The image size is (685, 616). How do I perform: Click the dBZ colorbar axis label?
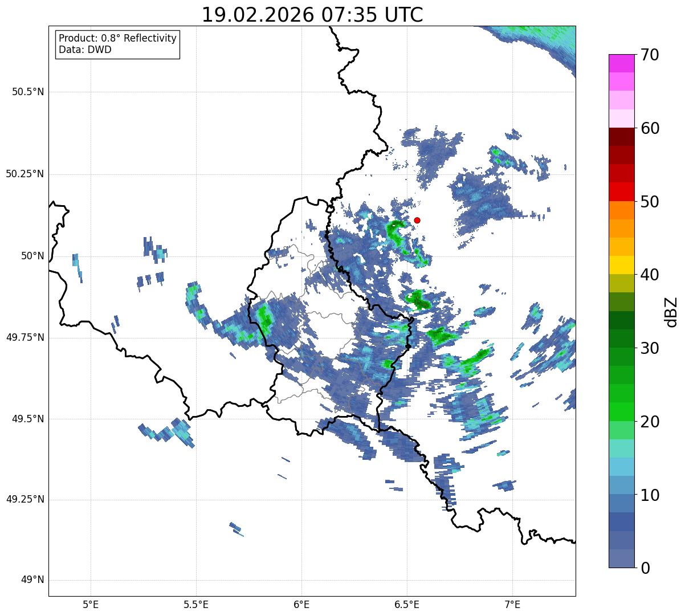pos(672,311)
